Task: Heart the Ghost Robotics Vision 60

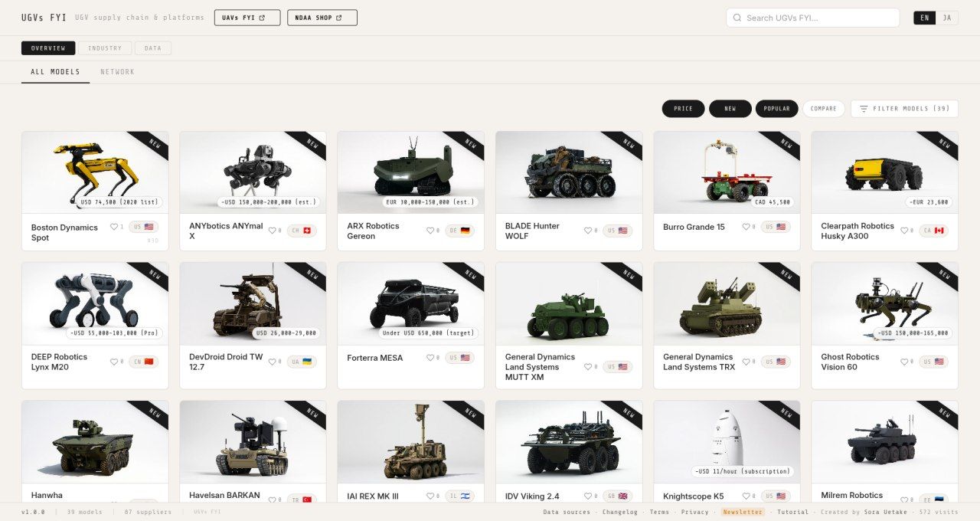Action: tap(904, 362)
